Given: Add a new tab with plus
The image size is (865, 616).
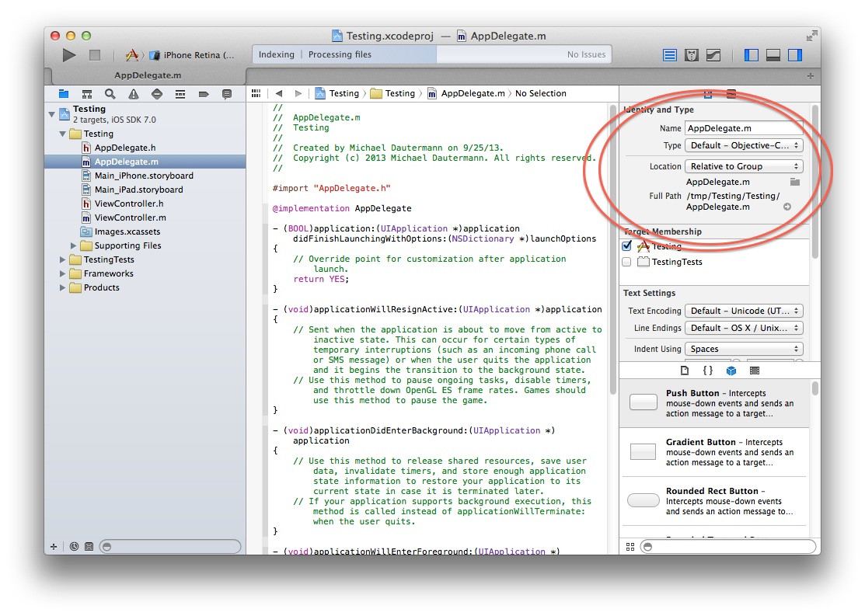Looking at the screenshot, I should [x=811, y=75].
